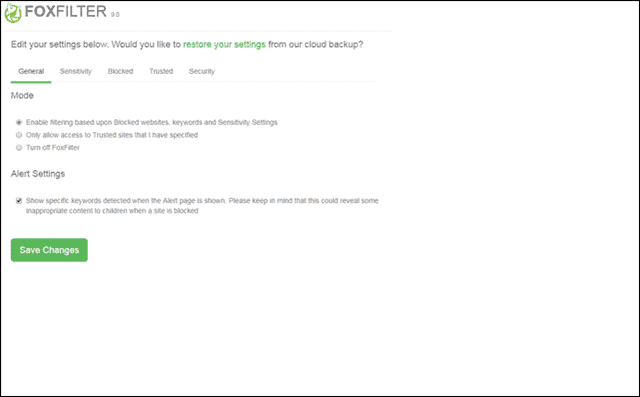This screenshot has width=640, height=397.
Task: Select the Security tab
Action: point(202,71)
